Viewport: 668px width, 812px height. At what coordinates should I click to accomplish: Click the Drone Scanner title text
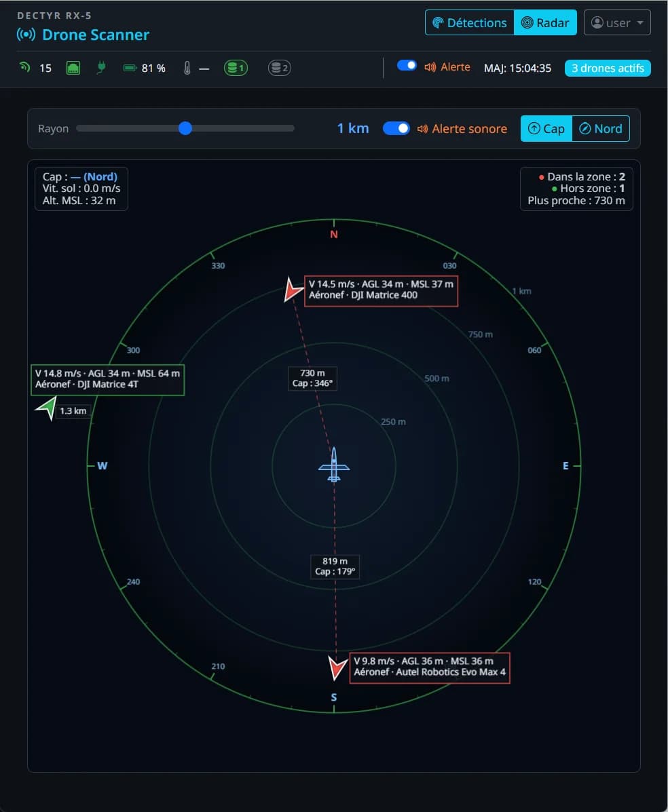[96, 35]
